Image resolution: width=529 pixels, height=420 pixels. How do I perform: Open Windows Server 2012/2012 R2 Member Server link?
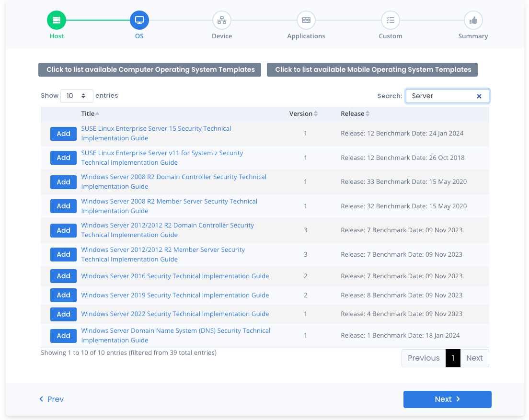(x=163, y=254)
